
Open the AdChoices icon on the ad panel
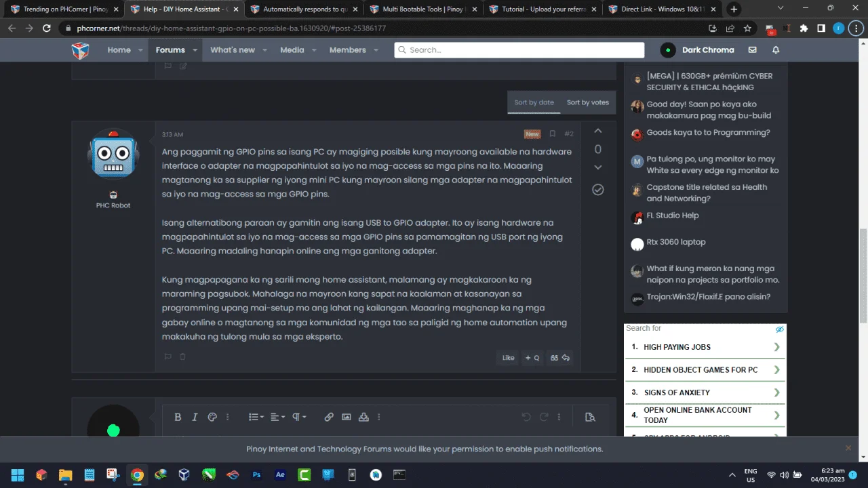coord(780,329)
